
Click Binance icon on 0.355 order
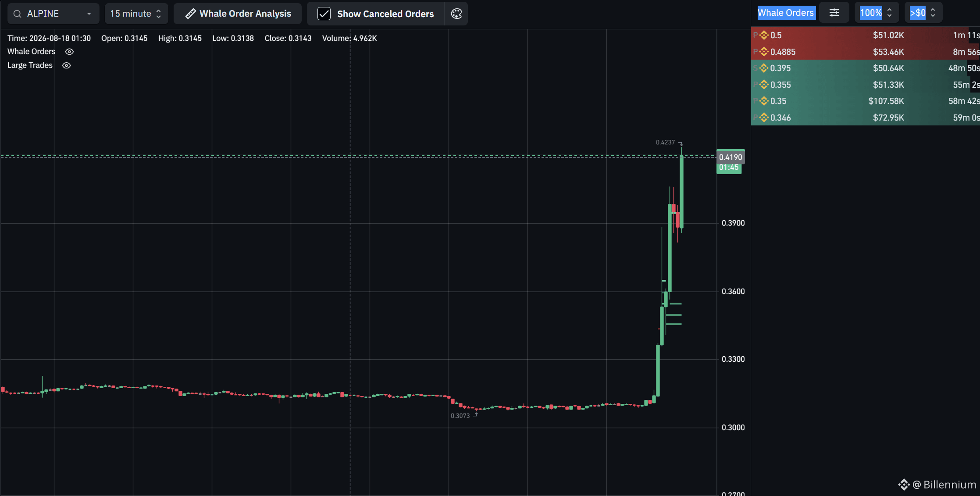[x=764, y=85]
